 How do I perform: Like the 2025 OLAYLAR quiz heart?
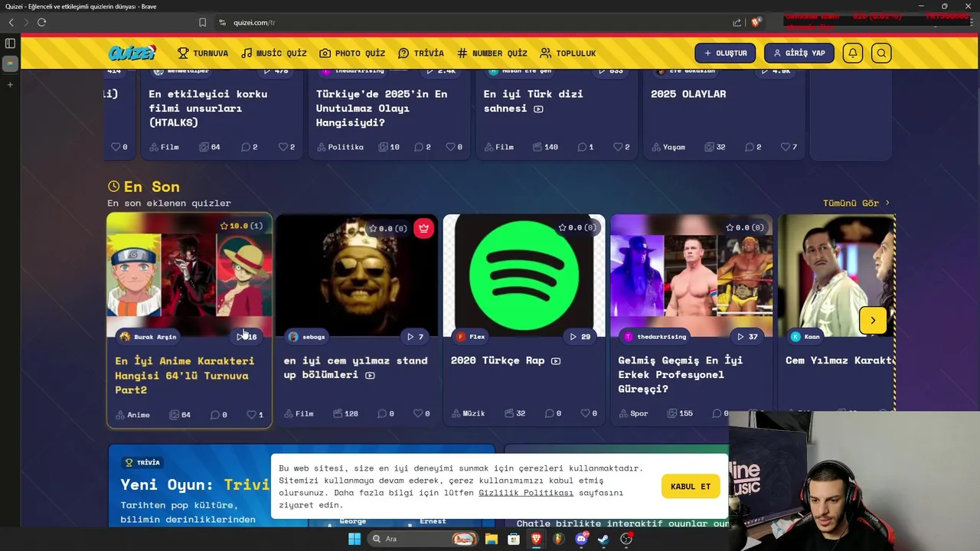[x=786, y=147]
